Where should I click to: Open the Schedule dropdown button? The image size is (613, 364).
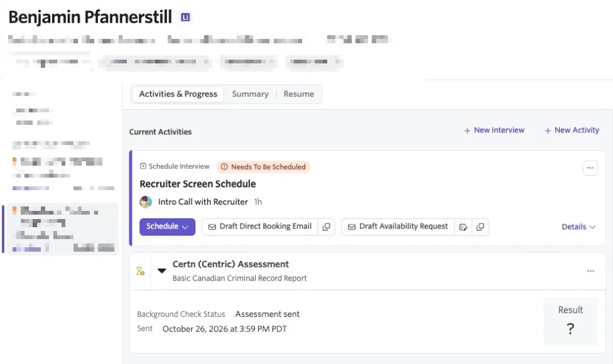[x=167, y=227]
